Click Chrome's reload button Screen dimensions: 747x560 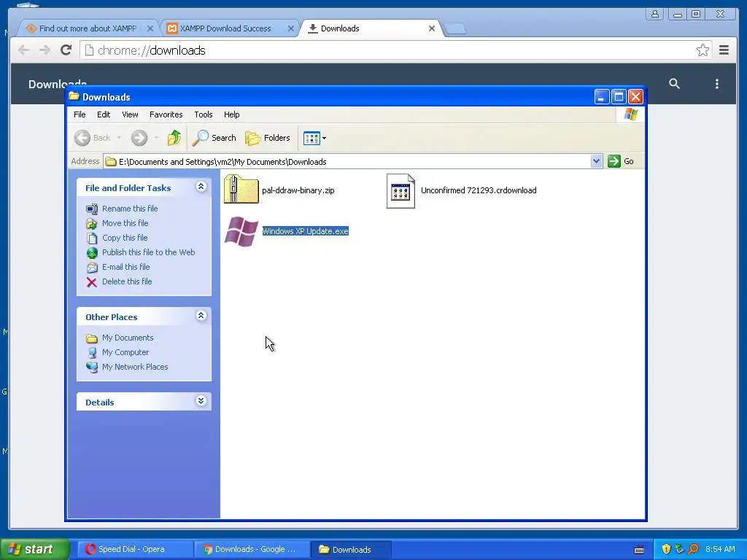tap(66, 50)
